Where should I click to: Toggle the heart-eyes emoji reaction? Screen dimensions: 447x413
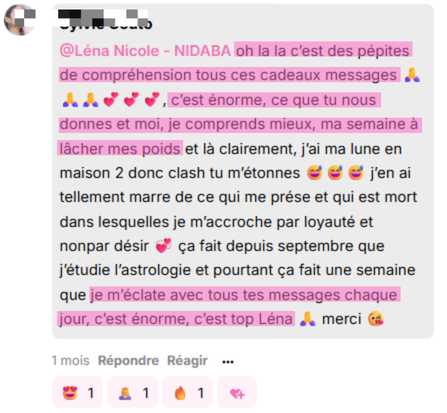(x=77, y=393)
